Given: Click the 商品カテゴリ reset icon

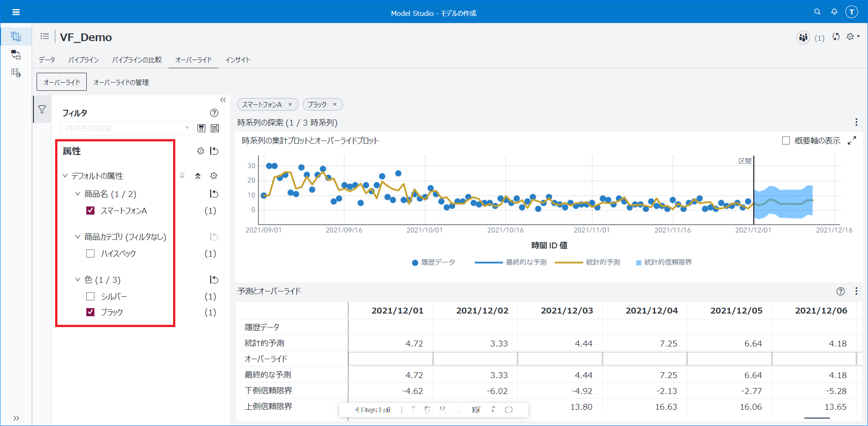Looking at the screenshot, I should (214, 237).
